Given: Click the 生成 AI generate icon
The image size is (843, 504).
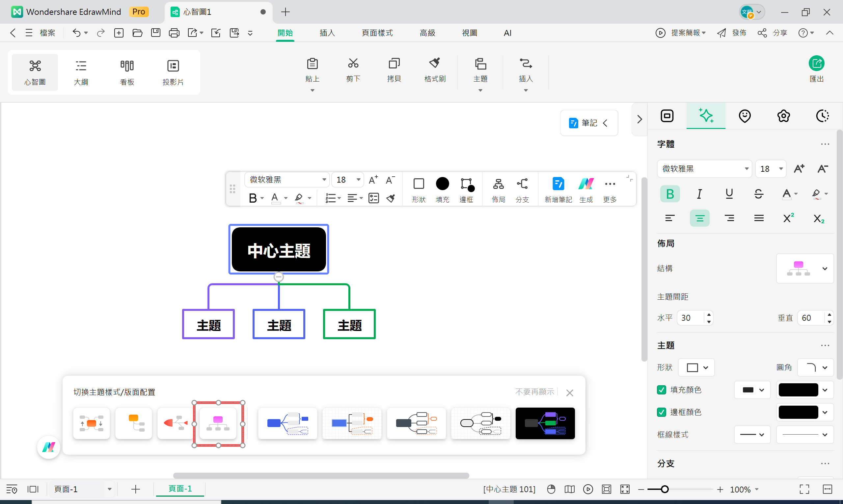Looking at the screenshot, I should point(586,184).
